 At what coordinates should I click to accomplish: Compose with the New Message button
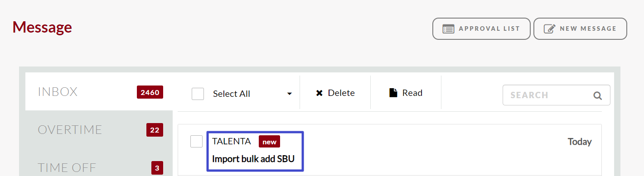point(580,29)
